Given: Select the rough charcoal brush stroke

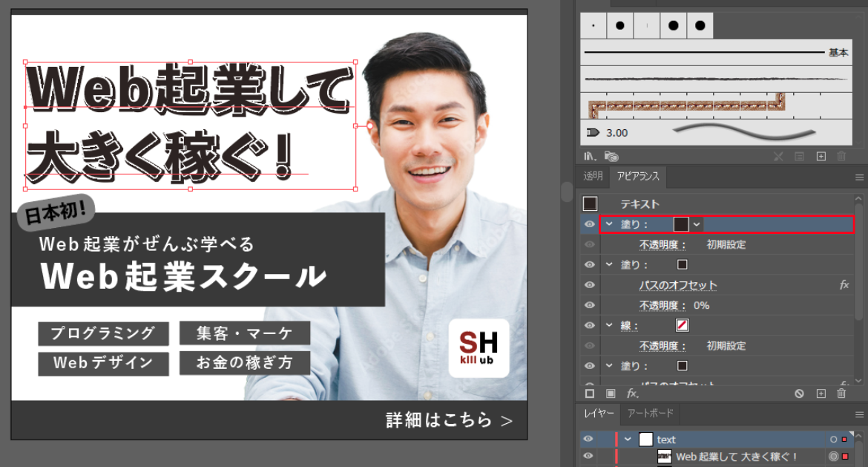Looking at the screenshot, I should point(717,79).
